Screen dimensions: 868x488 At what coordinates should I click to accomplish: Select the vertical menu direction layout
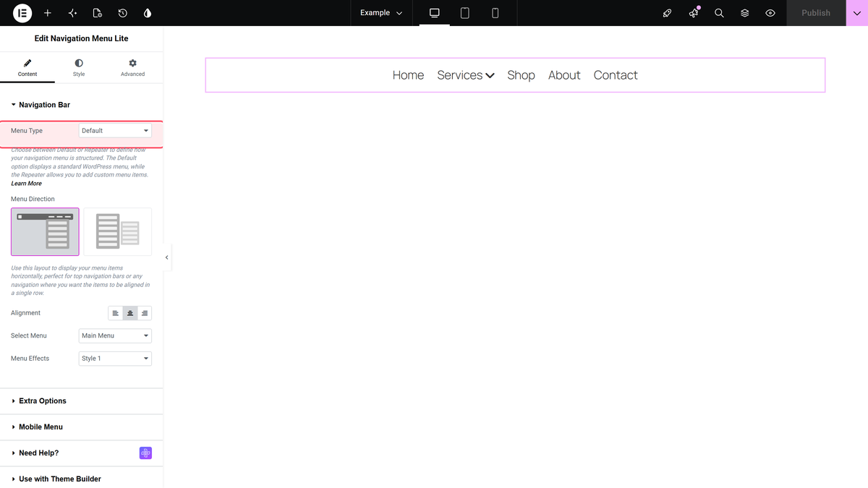(x=118, y=232)
